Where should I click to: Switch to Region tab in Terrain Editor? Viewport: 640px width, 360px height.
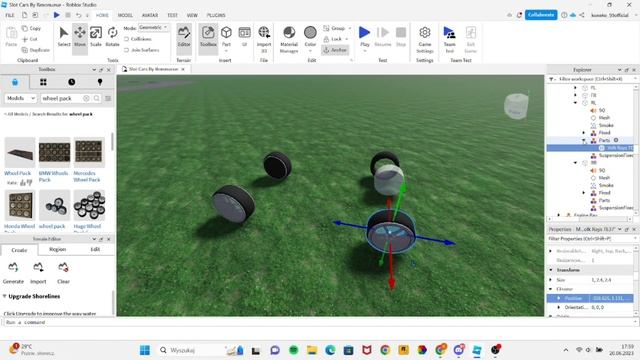pos(58,249)
